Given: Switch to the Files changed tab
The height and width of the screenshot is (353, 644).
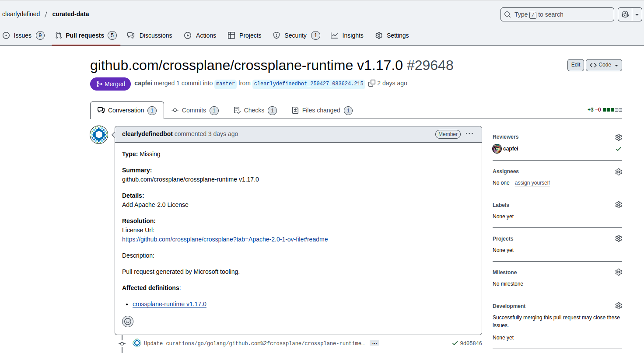Looking at the screenshot, I should pyautogui.click(x=322, y=110).
